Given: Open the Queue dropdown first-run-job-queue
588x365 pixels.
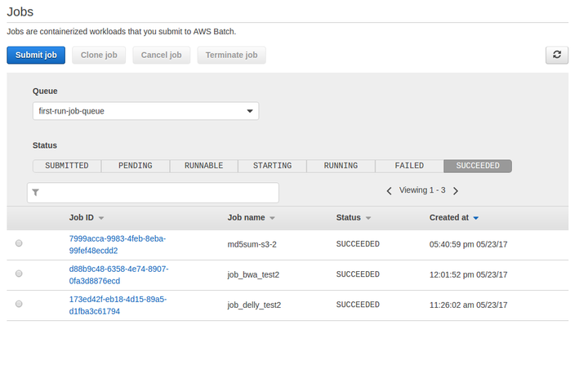Looking at the screenshot, I should 145,111.
